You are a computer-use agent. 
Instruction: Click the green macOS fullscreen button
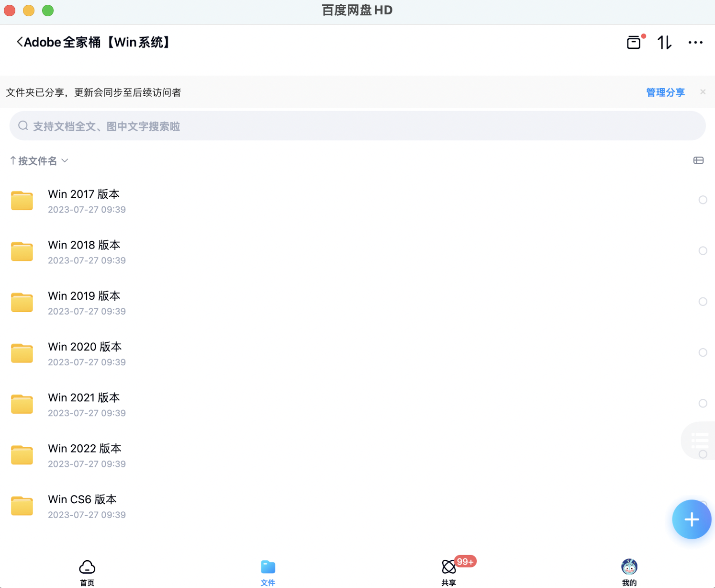click(x=48, y=10)
